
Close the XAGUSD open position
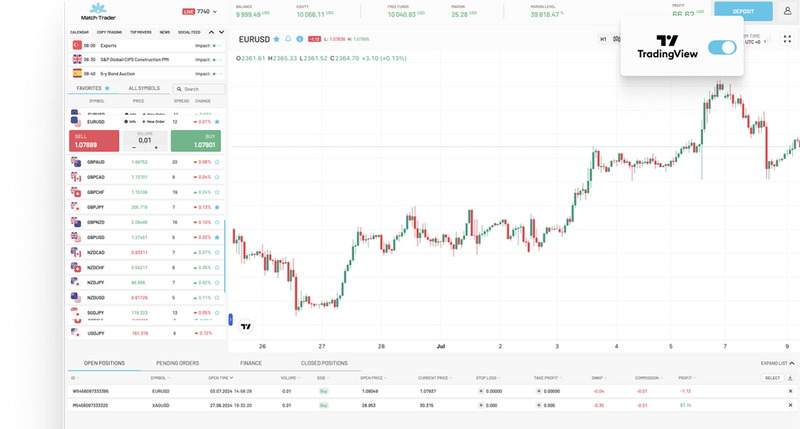pos(790,405)
